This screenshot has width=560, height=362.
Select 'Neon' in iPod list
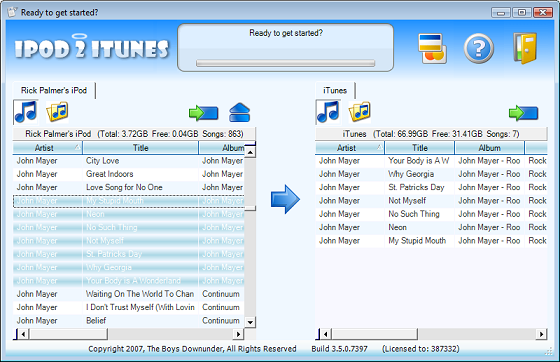point(129,214)
